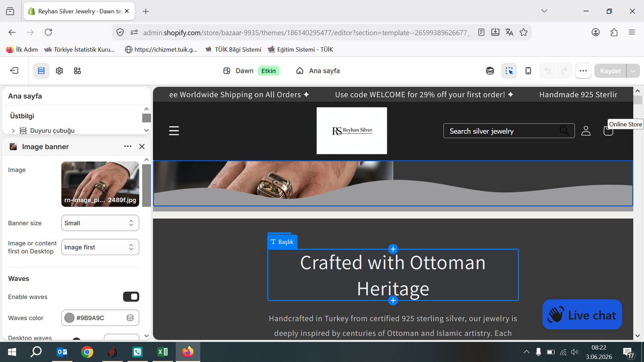Viewport: 644px width, 362px height.
Task: Open the store hamburger menu icon
Action: (174, 131)
